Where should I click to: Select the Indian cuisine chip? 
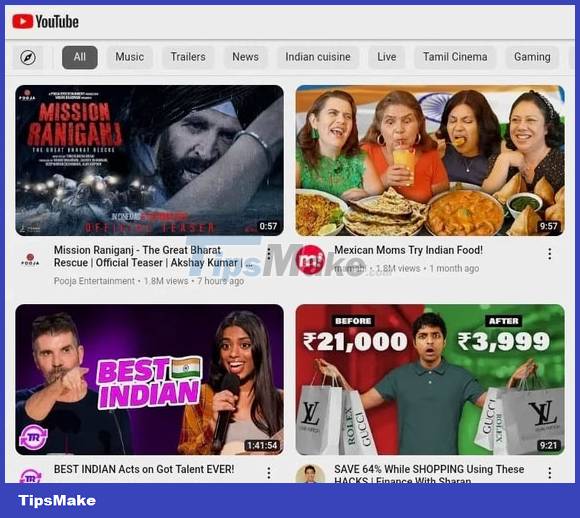coord(318,57)
